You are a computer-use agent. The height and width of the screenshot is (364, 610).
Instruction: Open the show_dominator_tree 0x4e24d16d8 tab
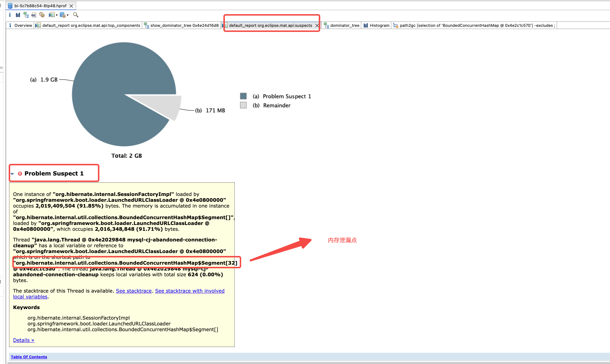click(x=181, y=25)
